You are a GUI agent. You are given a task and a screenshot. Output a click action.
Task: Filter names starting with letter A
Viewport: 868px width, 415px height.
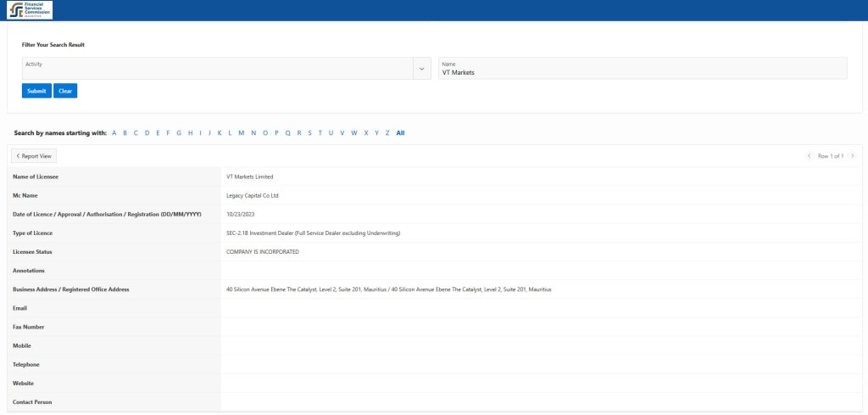click(114, 133)
